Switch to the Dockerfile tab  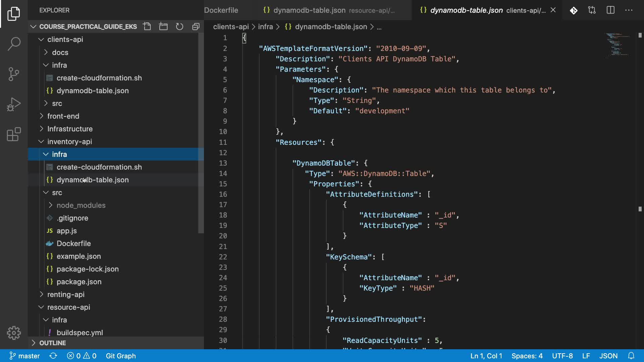[x=221, y=10]
